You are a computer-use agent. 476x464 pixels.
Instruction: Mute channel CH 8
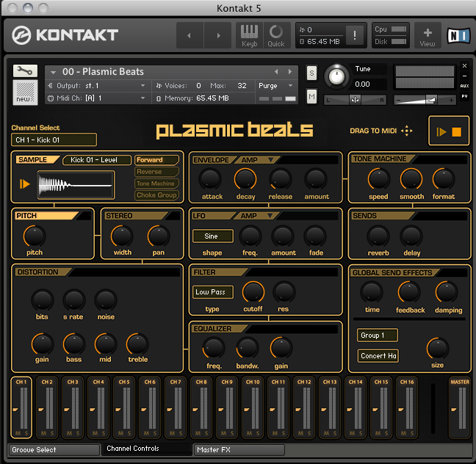coord(198,433)
